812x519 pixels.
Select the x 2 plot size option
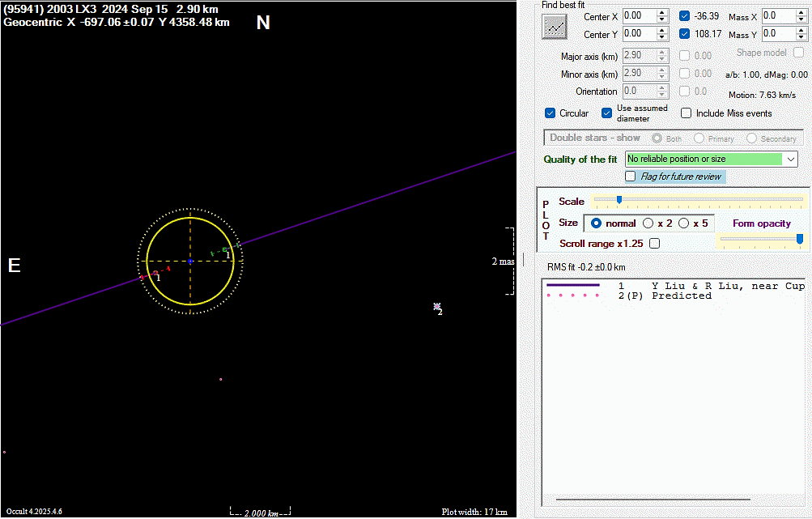tap(648, 223)
